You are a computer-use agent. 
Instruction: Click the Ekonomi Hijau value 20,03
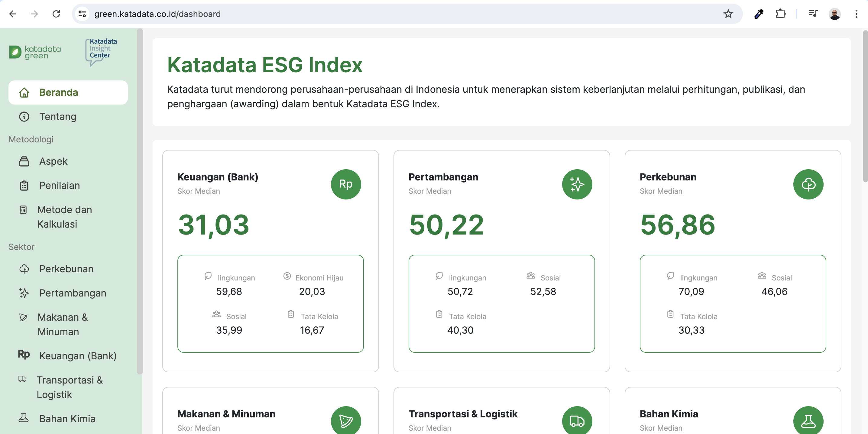click(x=312, y=291)
